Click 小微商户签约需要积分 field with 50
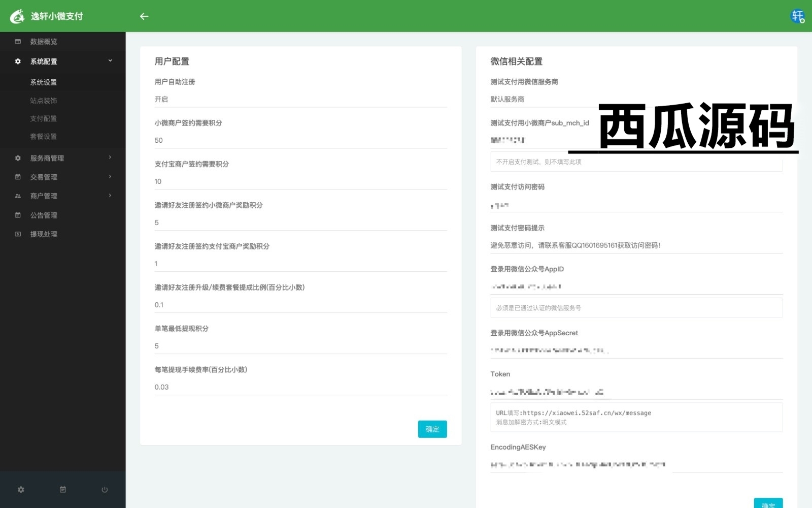 click(300, 141)
